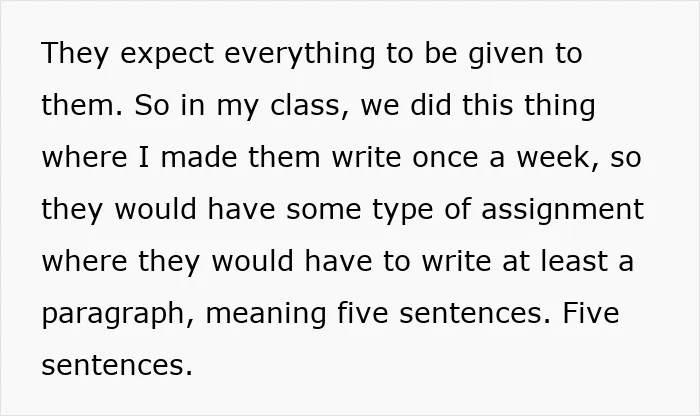Image resolution: width=700 pixels, height=416 pixels.
Task: Click the word "five" before "sentences."
Action: point(362,313)
